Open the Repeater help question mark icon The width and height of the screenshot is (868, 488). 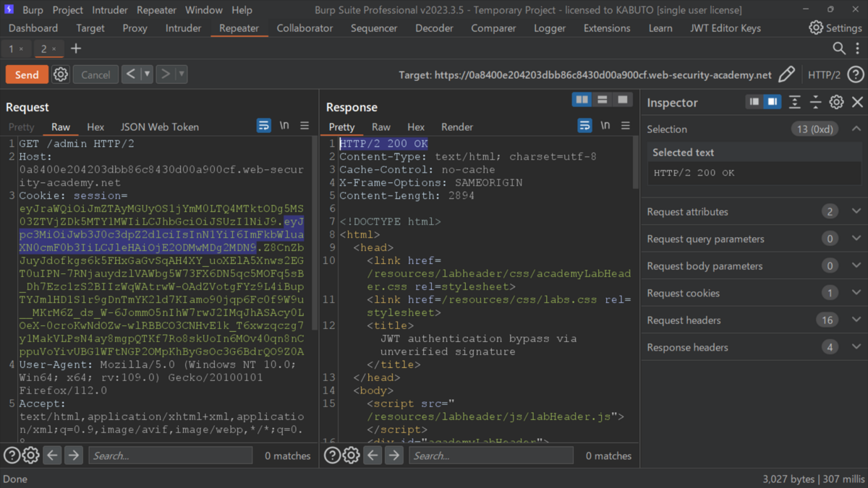click(x=856, y=74)
